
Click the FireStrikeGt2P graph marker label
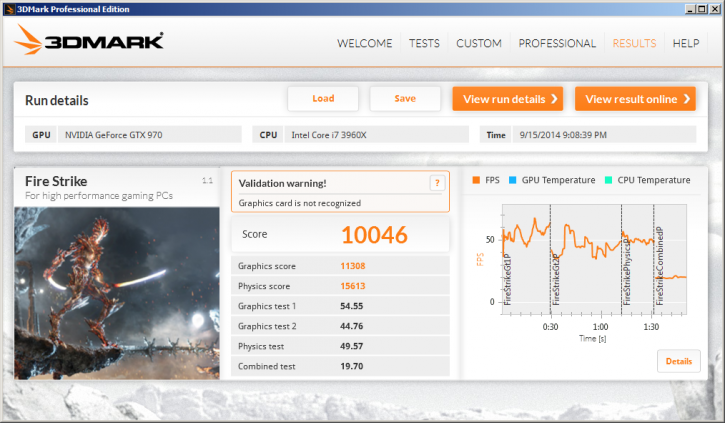[556, 279]
